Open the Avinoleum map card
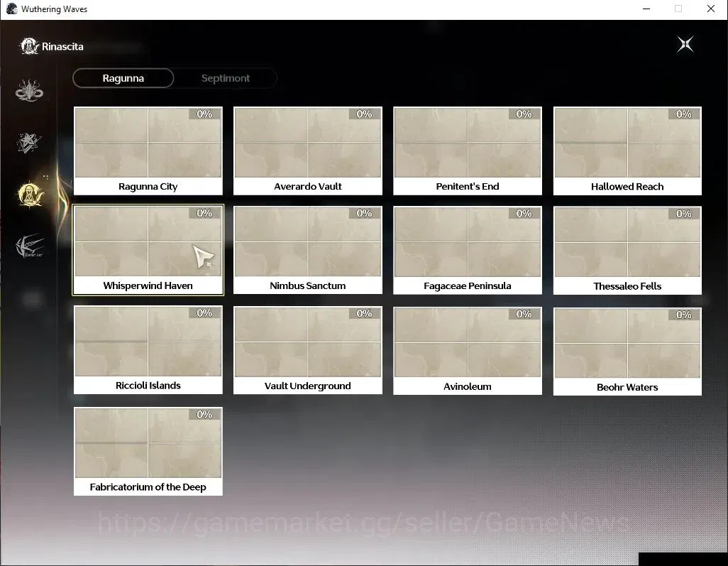This screenshot has width=728, height=566. (x=468, y=351)
